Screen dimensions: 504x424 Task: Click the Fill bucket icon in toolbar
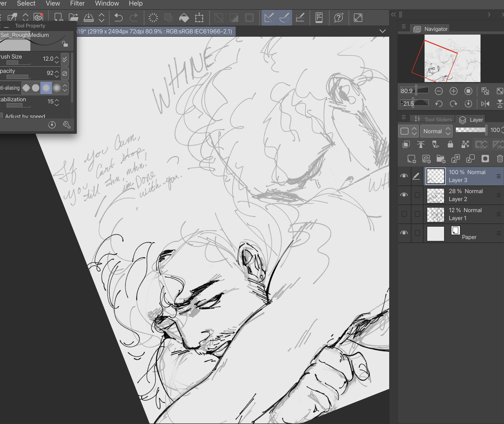pyautogui.click(x=184, y=18)
